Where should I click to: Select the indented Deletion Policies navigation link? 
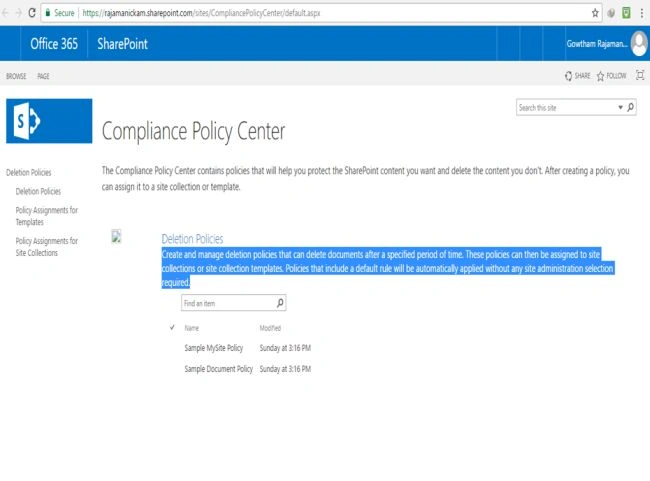click(x=38, y=191)
